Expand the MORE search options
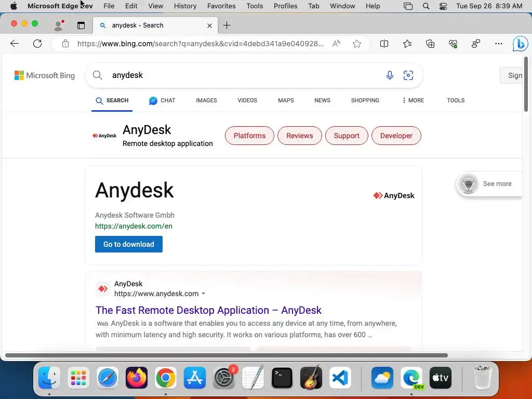Viewport: 532px width, 399px height. 413,100
